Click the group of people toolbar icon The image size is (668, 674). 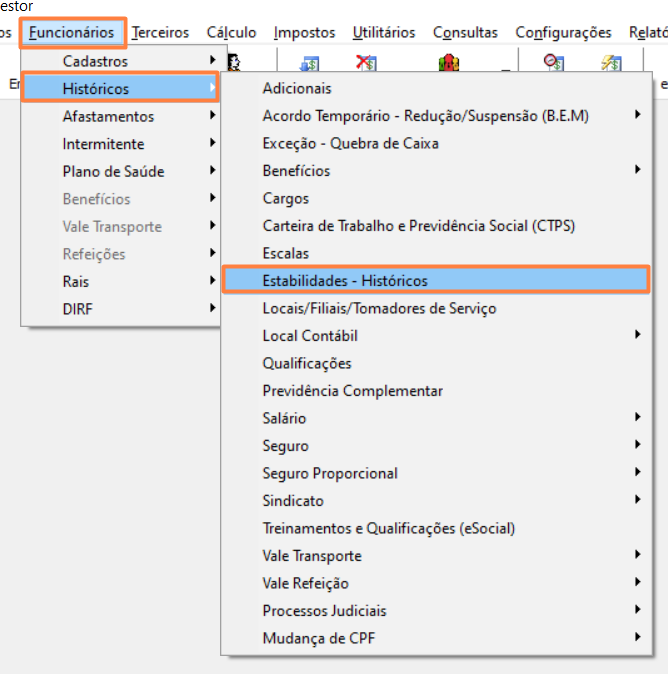click(x=449, y=64)
